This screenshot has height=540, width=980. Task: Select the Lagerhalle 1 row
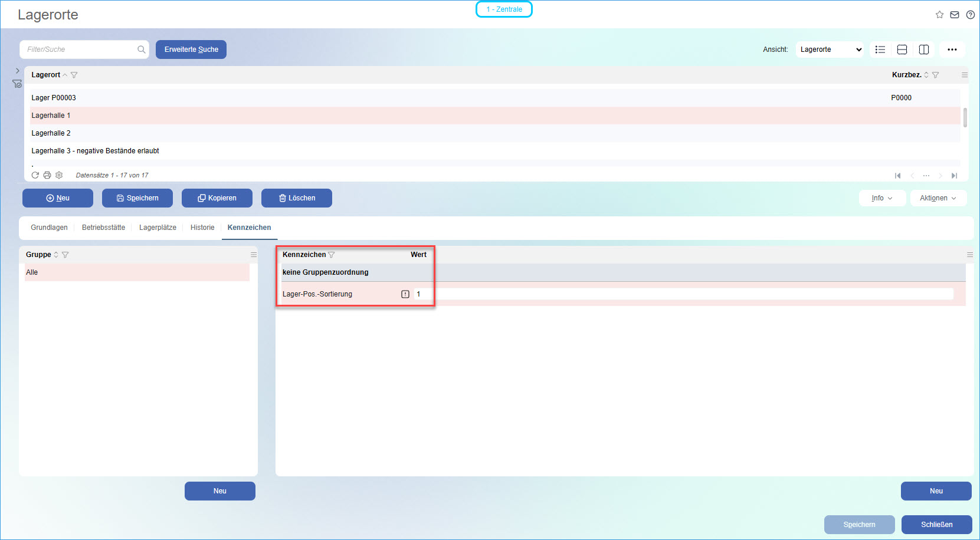coord(496,116)
